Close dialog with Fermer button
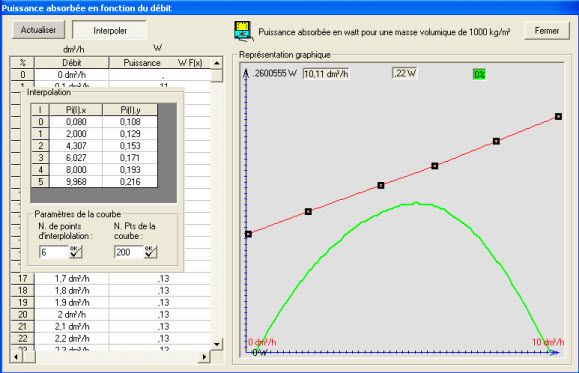This screenshot has height=373, width=579. point(547,31)
